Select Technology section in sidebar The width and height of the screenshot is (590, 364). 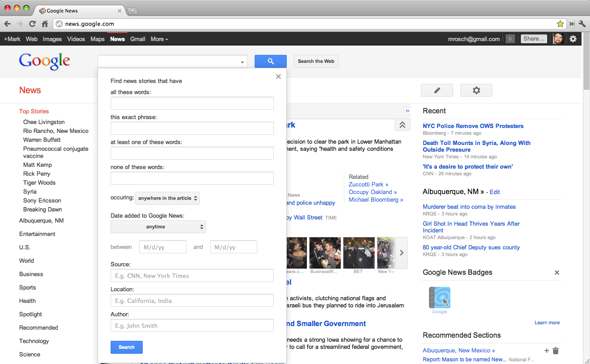tap(34, 341)
